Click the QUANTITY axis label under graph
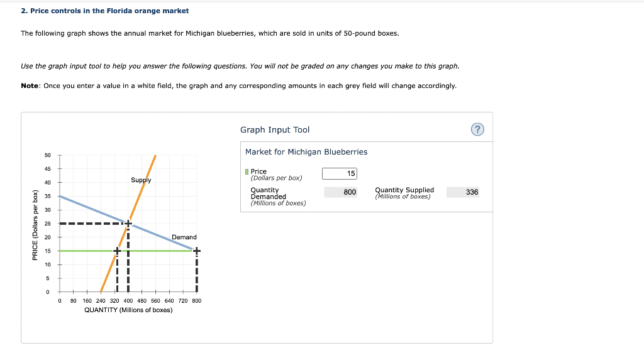The image size is (644, 353). (x=128, y=310)
